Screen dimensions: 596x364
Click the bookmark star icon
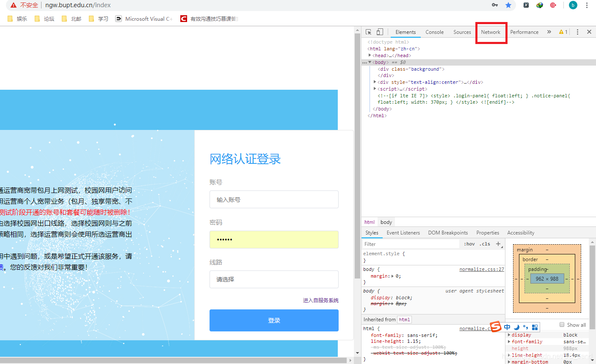(508, 5)
